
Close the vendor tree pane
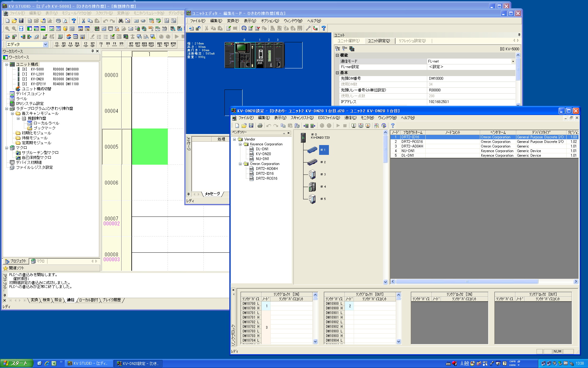click(288, 133)
